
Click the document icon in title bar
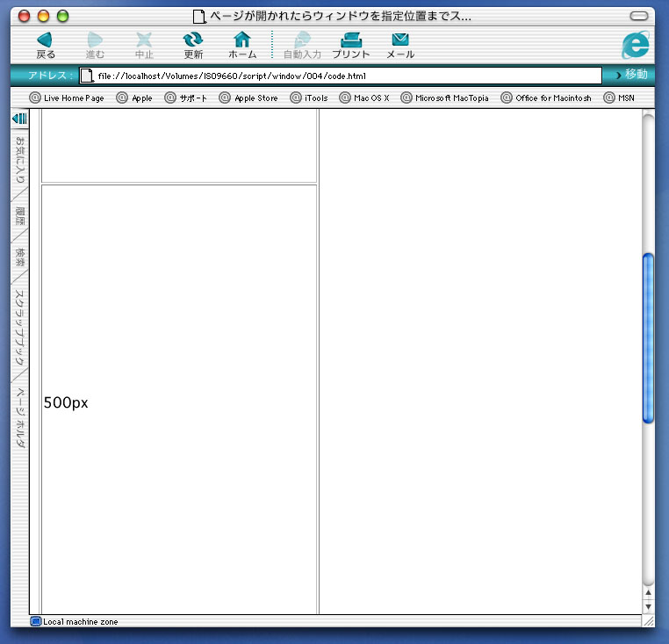coord(198,17)
